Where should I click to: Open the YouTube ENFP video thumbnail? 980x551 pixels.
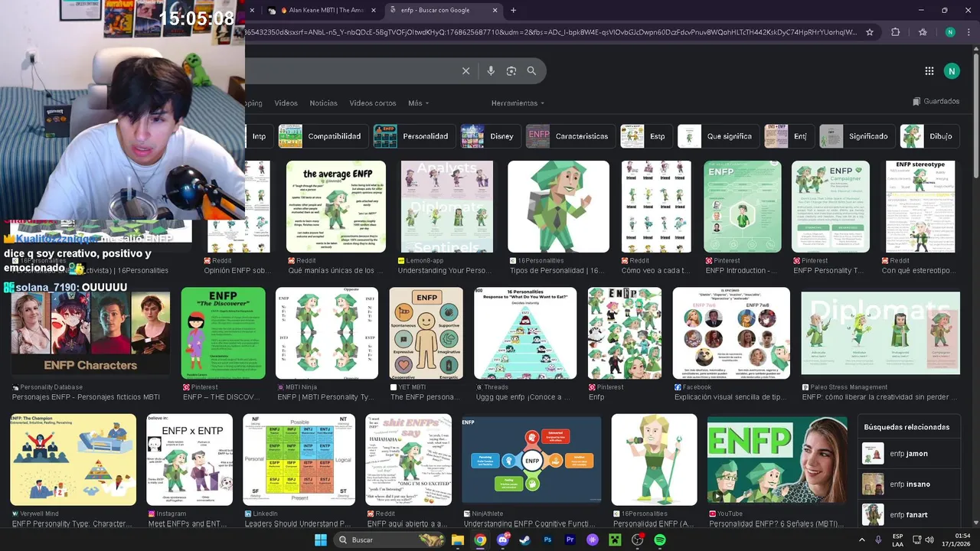coord(777,460)
